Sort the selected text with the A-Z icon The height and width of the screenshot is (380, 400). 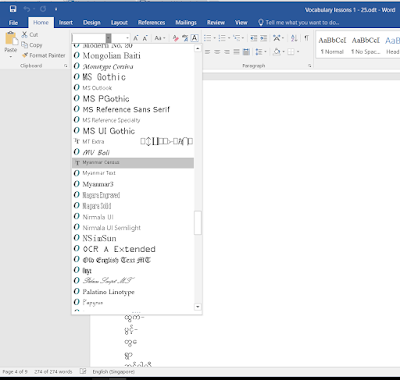click(294, 38)
